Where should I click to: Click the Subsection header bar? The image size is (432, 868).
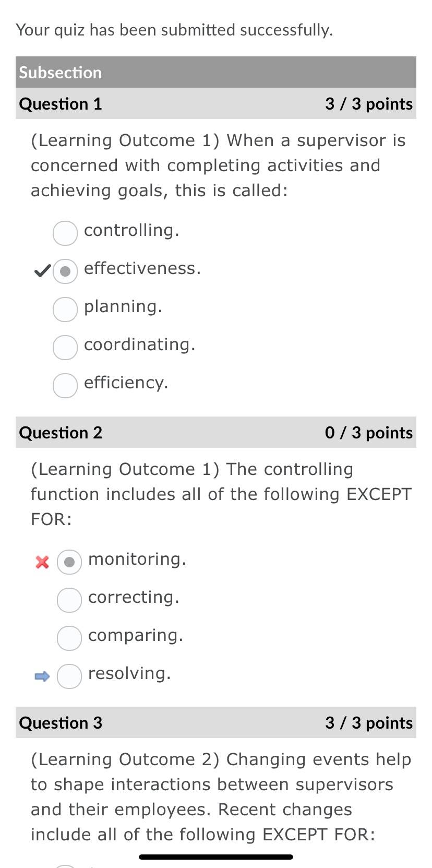[216, 72]
